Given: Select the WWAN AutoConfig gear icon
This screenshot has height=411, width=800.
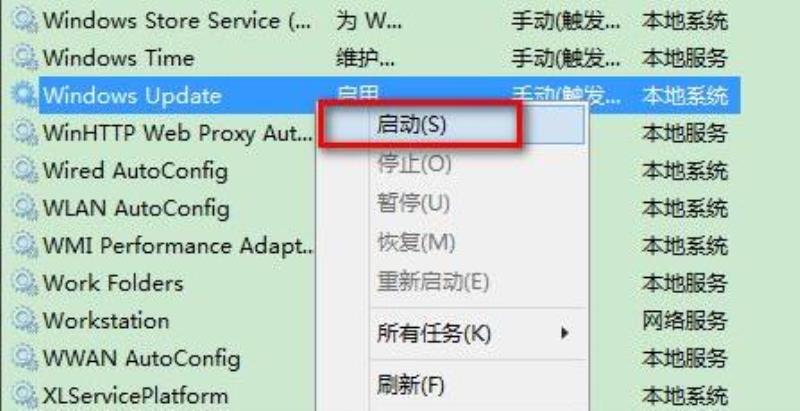Looking at the screenshot, I should tap(24, 358).
